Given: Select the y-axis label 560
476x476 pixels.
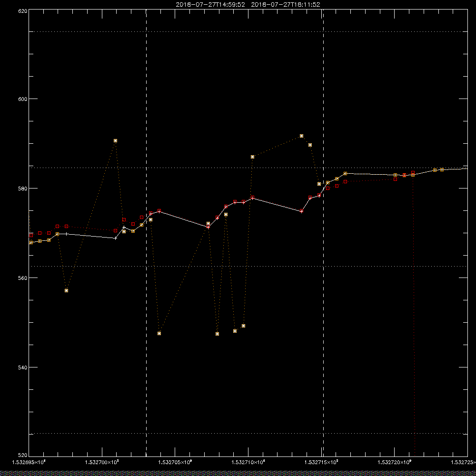Looking at the screenshot, I should coord(23,278).
